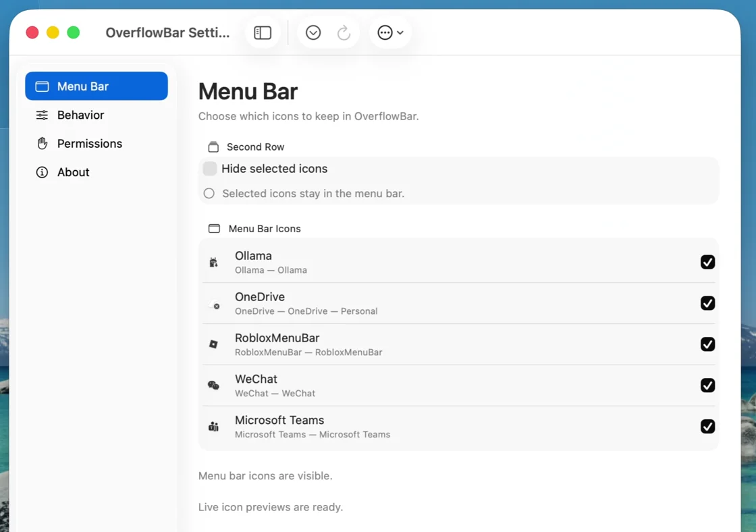Screen dimensions: 756x532
Task: Click the 'Menu Bar' page heading
Action: coord(248,91)
